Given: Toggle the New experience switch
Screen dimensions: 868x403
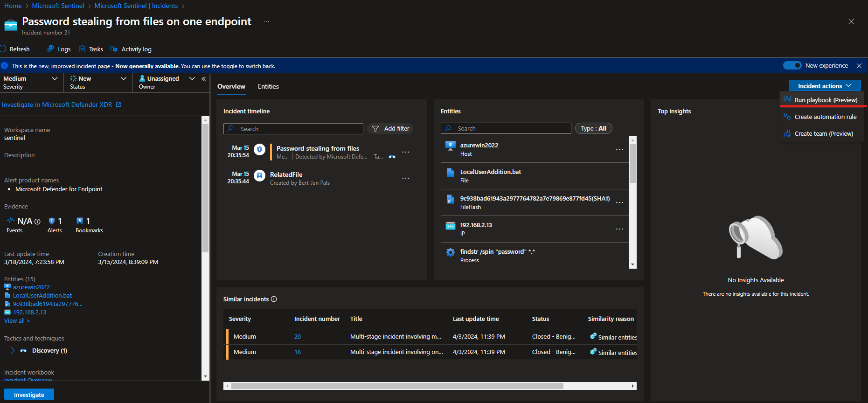Looking at the screenshot, I should tap(792, 65).
